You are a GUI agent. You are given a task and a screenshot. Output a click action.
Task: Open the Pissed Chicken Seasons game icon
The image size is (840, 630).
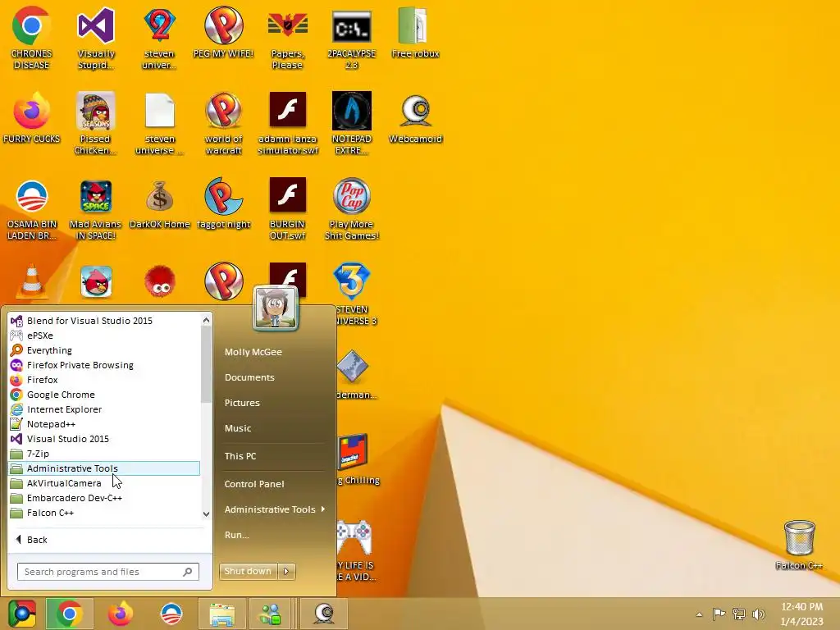click(95, 123)
